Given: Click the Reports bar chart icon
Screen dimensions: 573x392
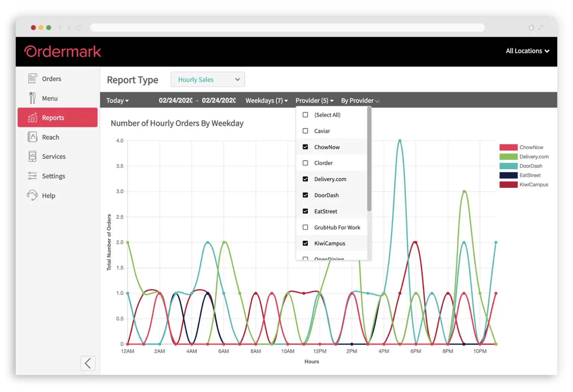Looking at the screenshot, I should click(32, 117).
